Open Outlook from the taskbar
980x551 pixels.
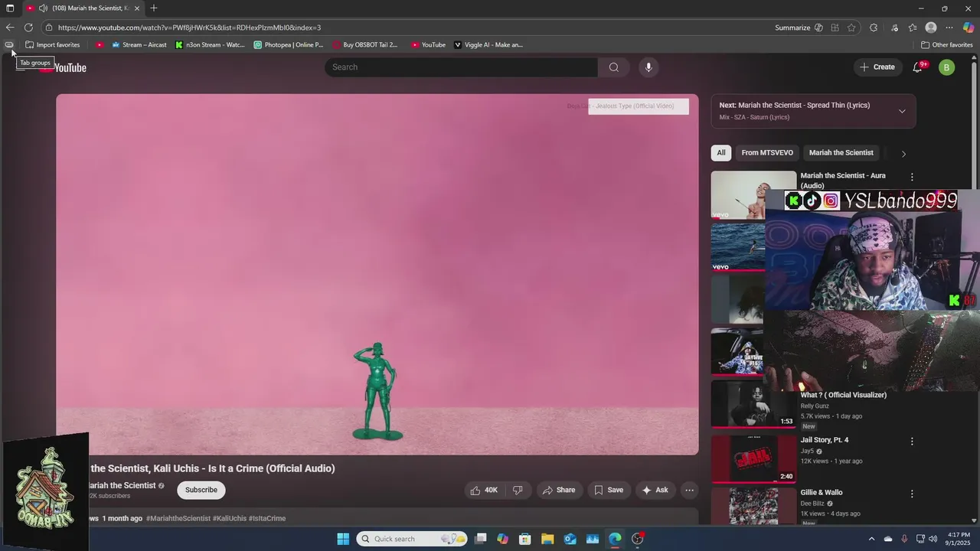(x=570, y=539)
